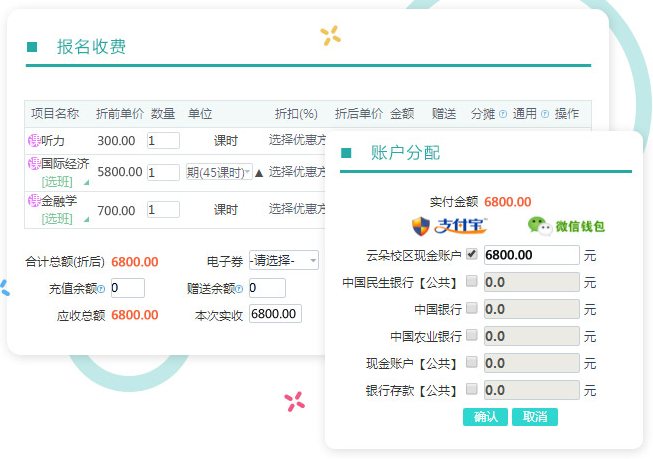Image resolution: width=653 pixels, height=459 pixels.
Task: Click the 中国银行 amount field
Action: pyautogui.click(x=531, y=309)
